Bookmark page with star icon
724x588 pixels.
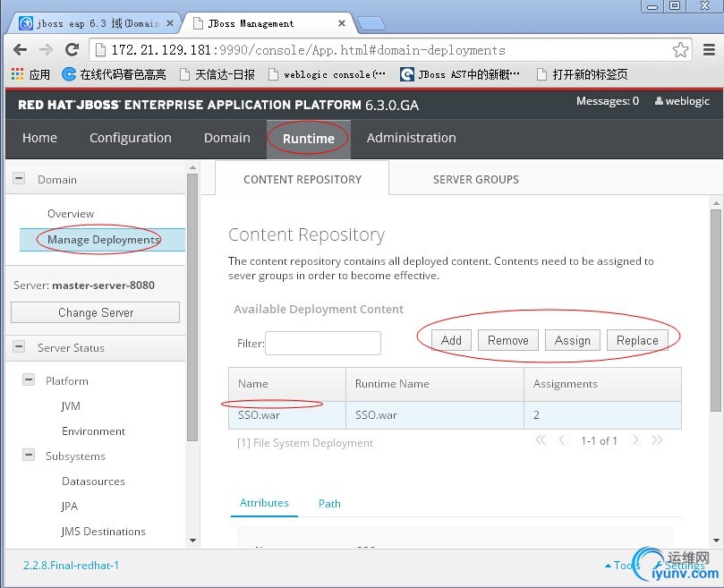[x=680, y=50]
